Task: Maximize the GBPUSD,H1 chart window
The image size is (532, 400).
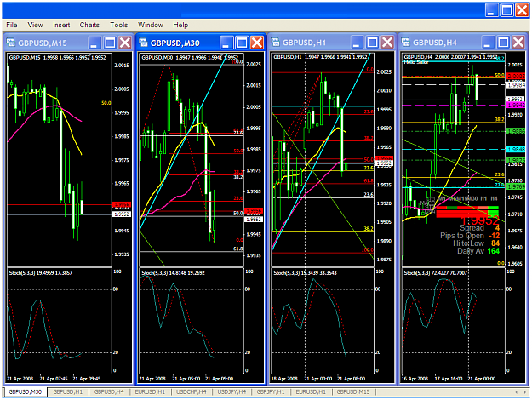Action: [x=372, y=43]
